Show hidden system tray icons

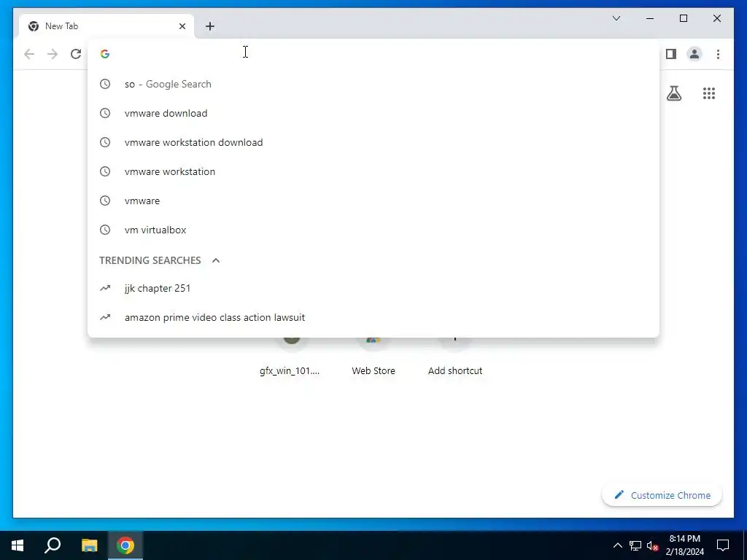(x=617, y=545)
